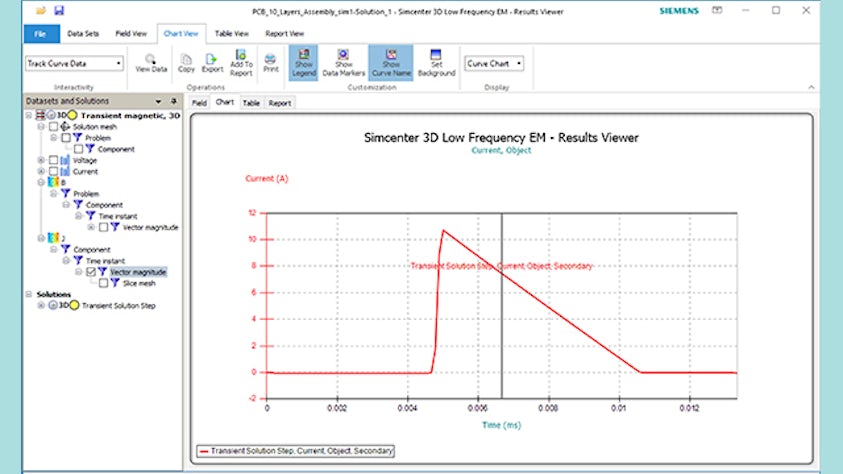The image size is (843, 474).
Task: Toggle Show Legend button
Action: (x=303, y=63)
